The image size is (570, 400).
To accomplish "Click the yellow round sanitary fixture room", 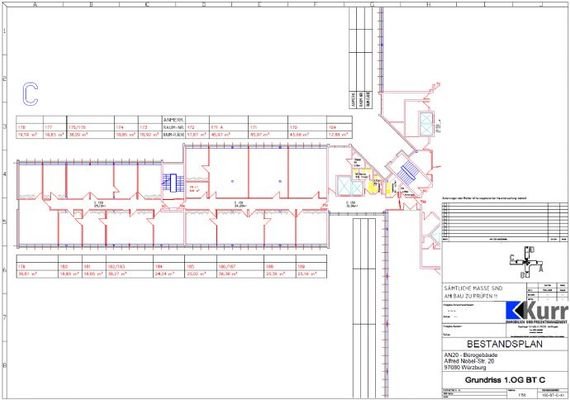I will point(373,187).
